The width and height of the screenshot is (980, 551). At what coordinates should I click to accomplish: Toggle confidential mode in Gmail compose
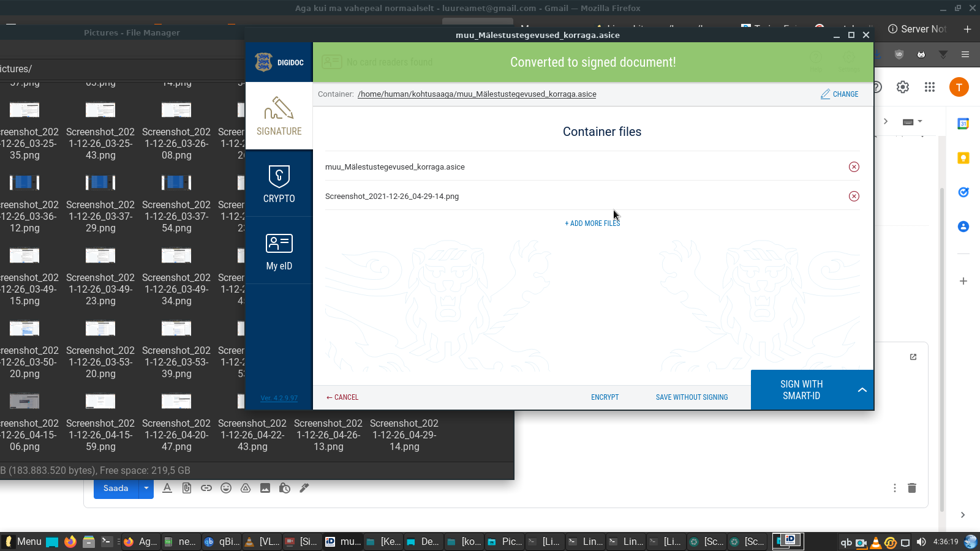click(285, 488)
